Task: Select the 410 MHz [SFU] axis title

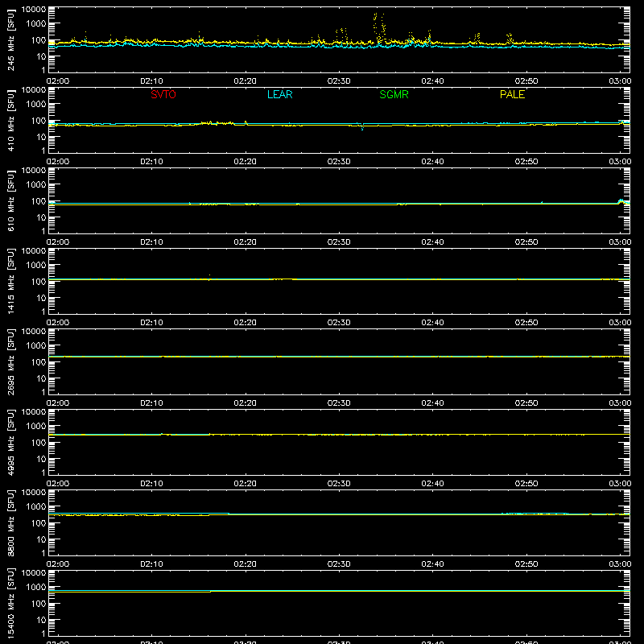Action: pyautogui.click(x=10, y=120)
